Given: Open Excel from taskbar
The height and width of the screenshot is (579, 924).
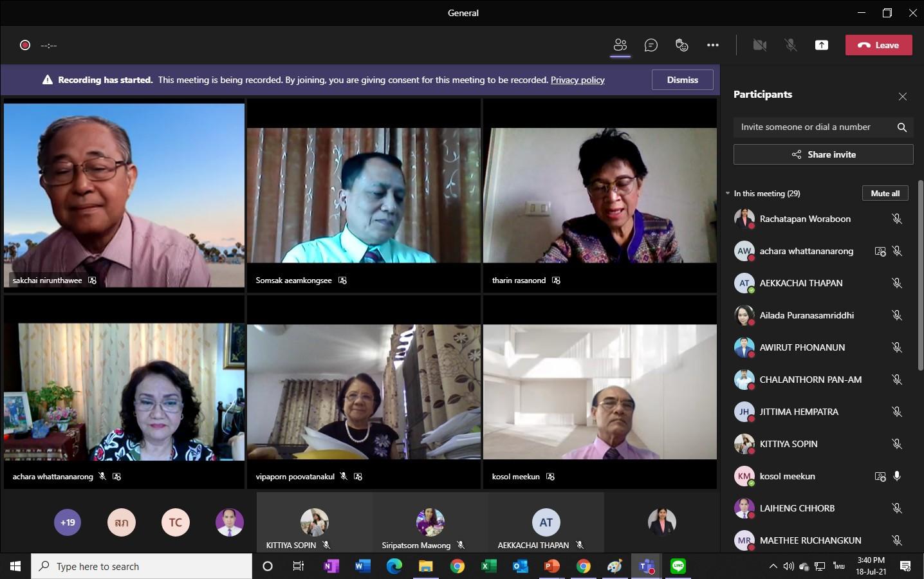Looking at the screenshot, I should [489, 566].
